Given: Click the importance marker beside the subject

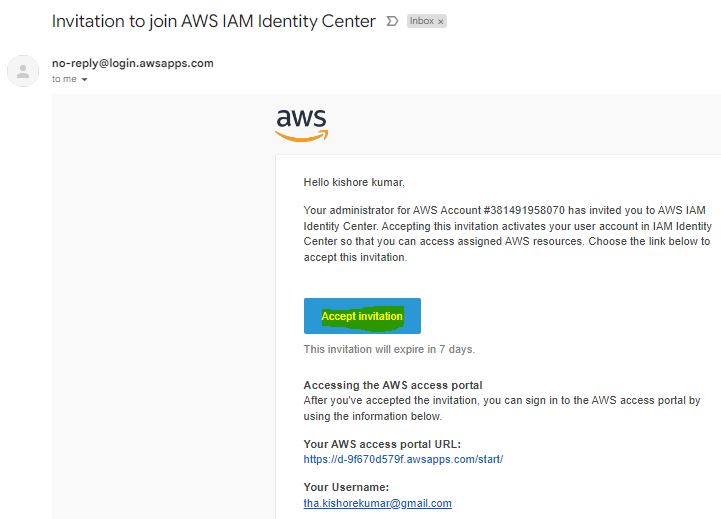Looking at the screenshot, I should pyautogui.click(x=392, y=21).
